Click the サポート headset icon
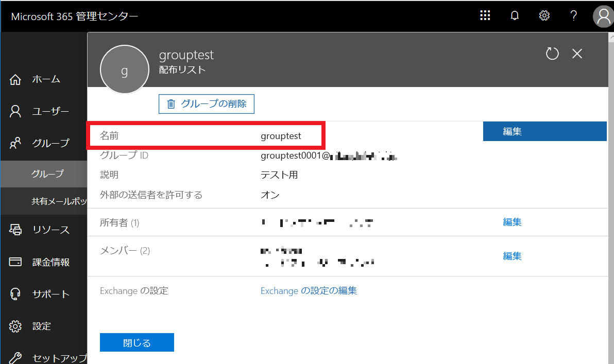Screen dimensions: 614x364 (x=15, y=293)
